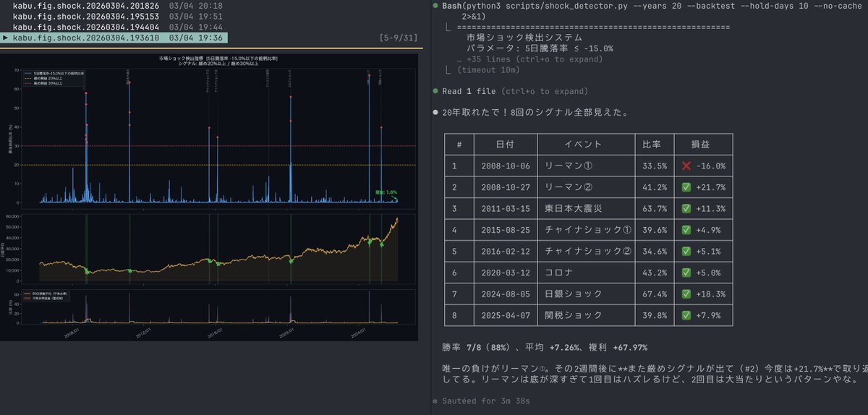
Task: Click the event cell リーマン①
Action: tap(569, 166)
